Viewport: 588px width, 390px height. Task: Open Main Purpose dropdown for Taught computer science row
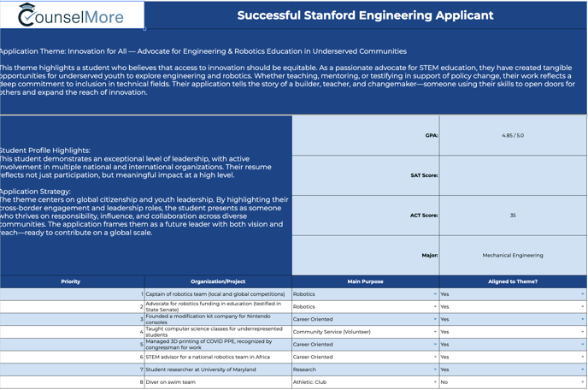(435, 332)
